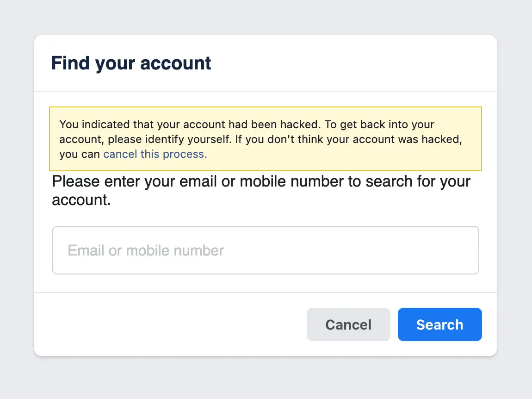Click the right end of the email input box
Image resolution: width=532 pixels, height=399 pixels.
463,250
